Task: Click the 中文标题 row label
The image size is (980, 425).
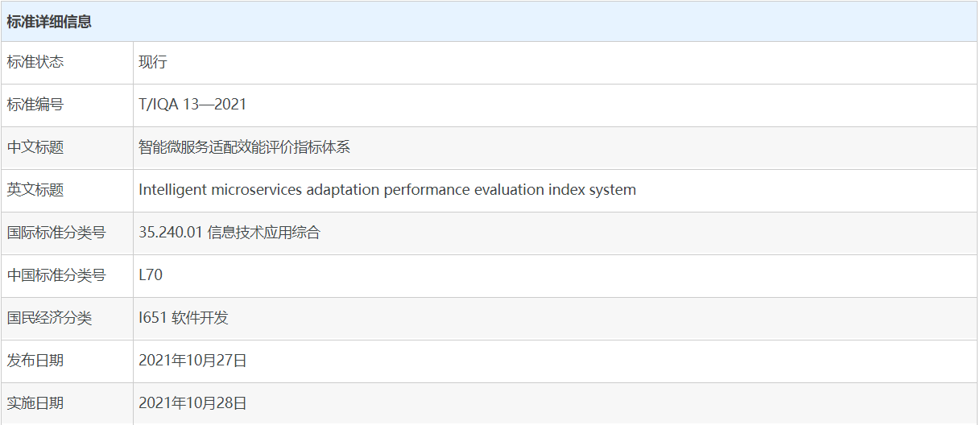Action: [35, 147]
